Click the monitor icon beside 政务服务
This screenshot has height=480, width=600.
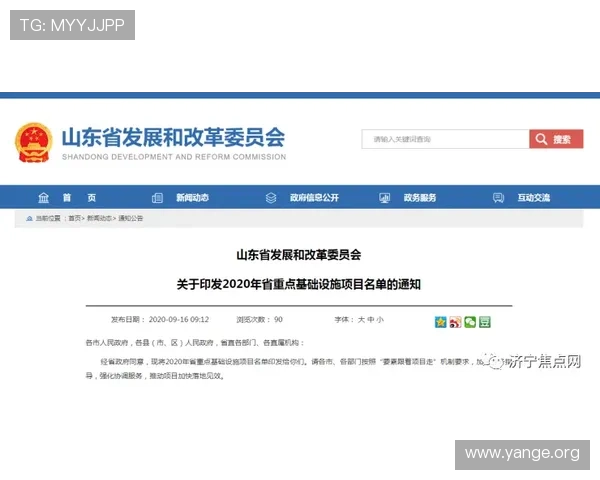(x=385, y=198)
